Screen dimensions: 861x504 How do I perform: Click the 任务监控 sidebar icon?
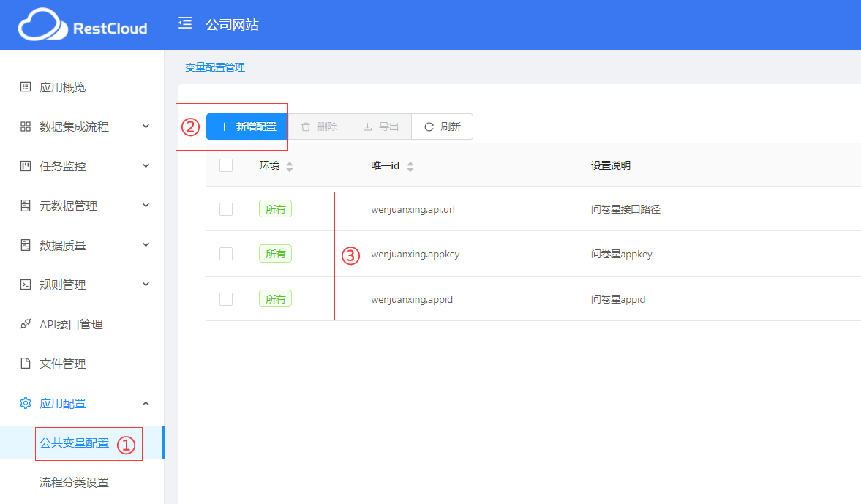click(x=26, y=166)
